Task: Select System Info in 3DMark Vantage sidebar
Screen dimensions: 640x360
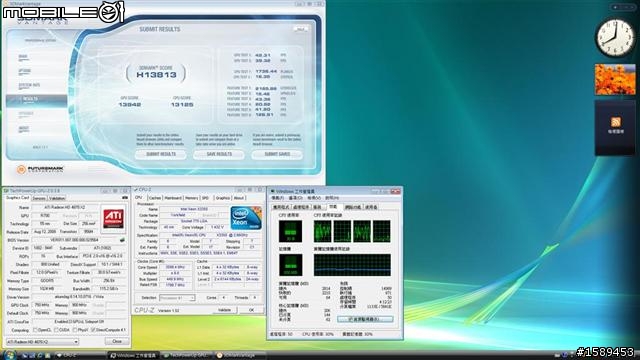Action: coord(29,85)
